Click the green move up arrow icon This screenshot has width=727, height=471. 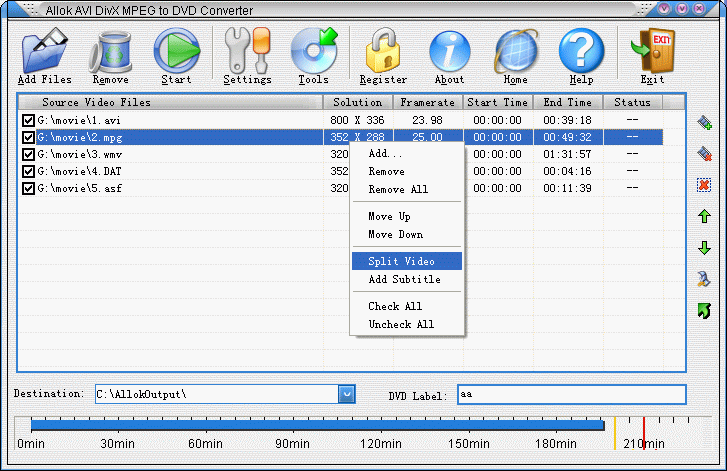click(x=704, y=216)
